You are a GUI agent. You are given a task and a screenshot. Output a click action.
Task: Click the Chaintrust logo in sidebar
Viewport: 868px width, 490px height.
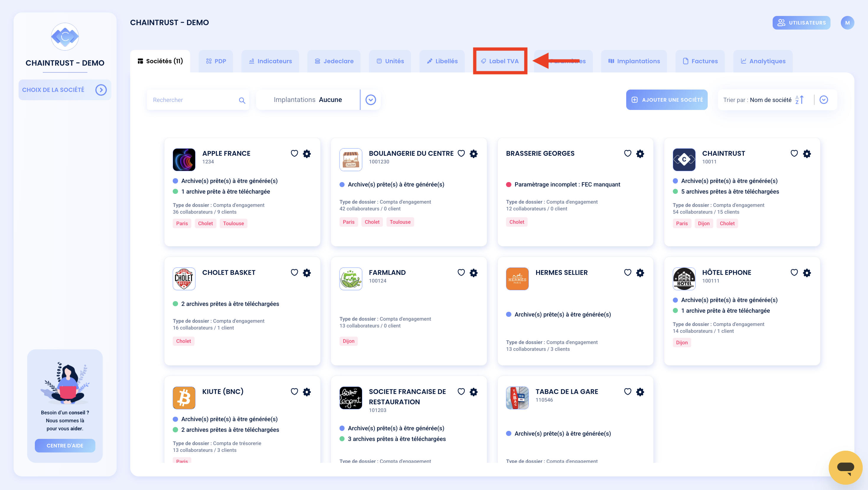point(65,36)
